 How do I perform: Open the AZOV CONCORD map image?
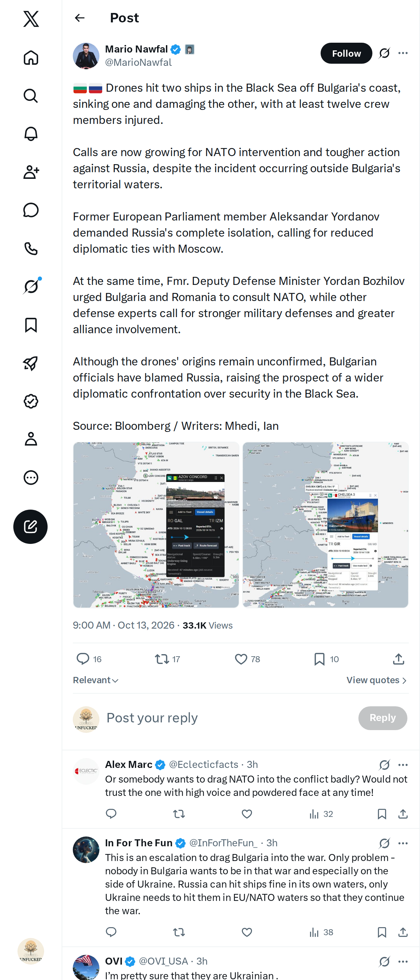156,525
